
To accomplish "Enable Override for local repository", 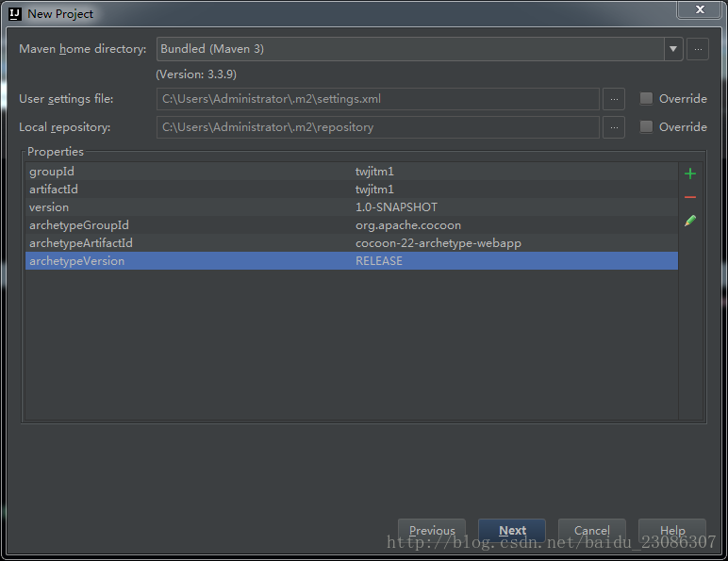I will click(x=646, y=126).
